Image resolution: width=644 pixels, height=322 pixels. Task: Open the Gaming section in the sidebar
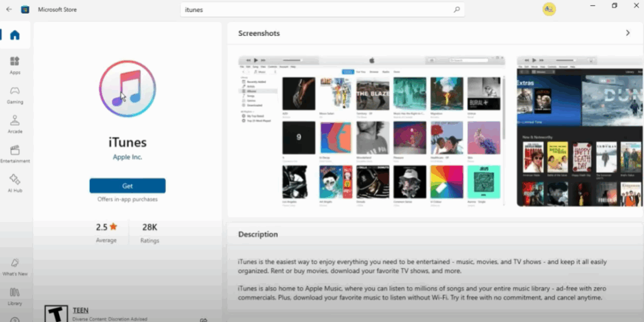[x=15, y=95]
